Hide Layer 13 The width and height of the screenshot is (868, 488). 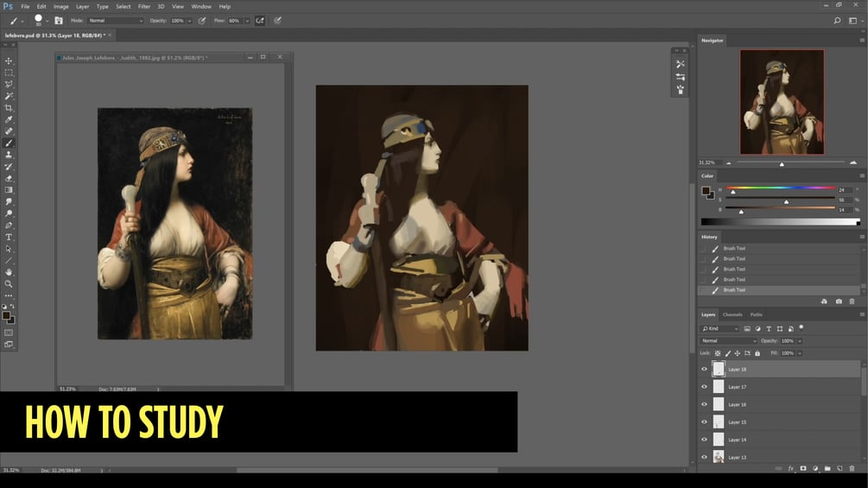pyautogui.click(x=704, y=457)
